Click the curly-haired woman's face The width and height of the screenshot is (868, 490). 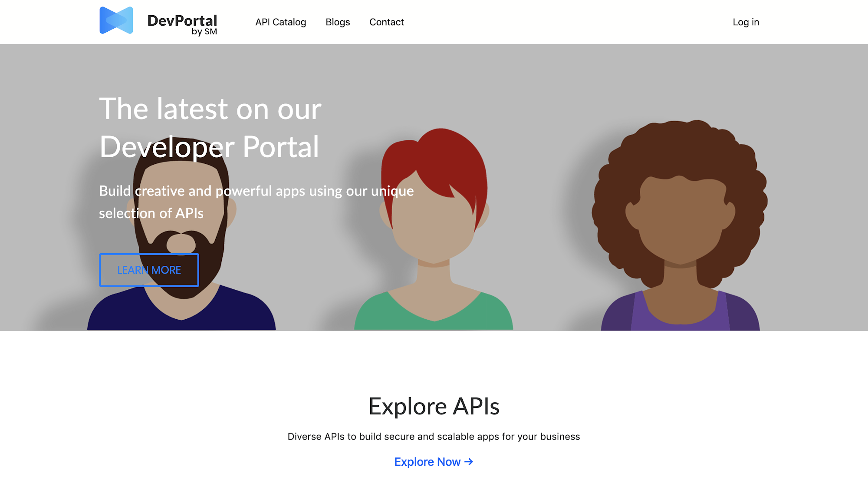click(680, 222)
